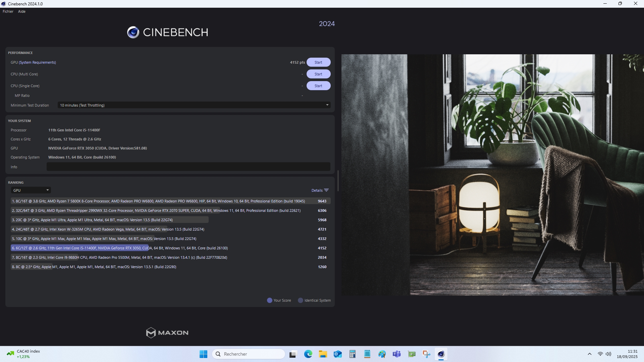Open Microsoft Teams from taskbar
The height and width of the screenshot is (362, 644).
pyautogui.click(x=396, y=354)
